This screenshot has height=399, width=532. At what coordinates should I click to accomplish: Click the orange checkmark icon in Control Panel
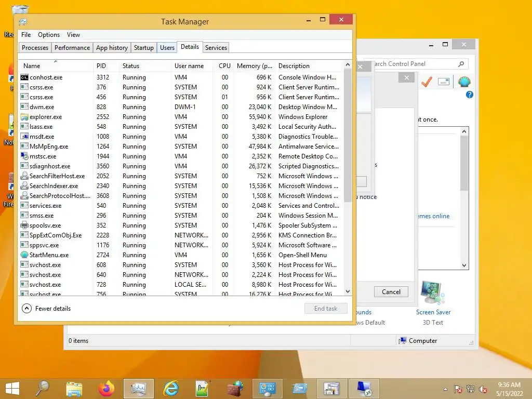coord(427,82)
